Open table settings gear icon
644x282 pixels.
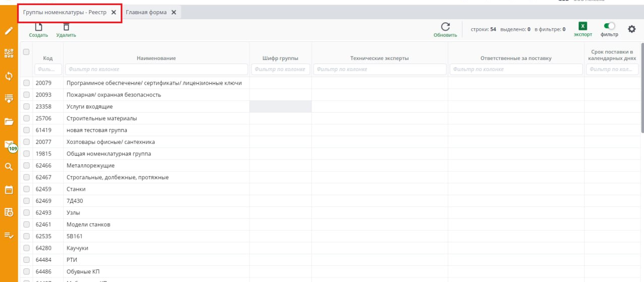point(631,29)
